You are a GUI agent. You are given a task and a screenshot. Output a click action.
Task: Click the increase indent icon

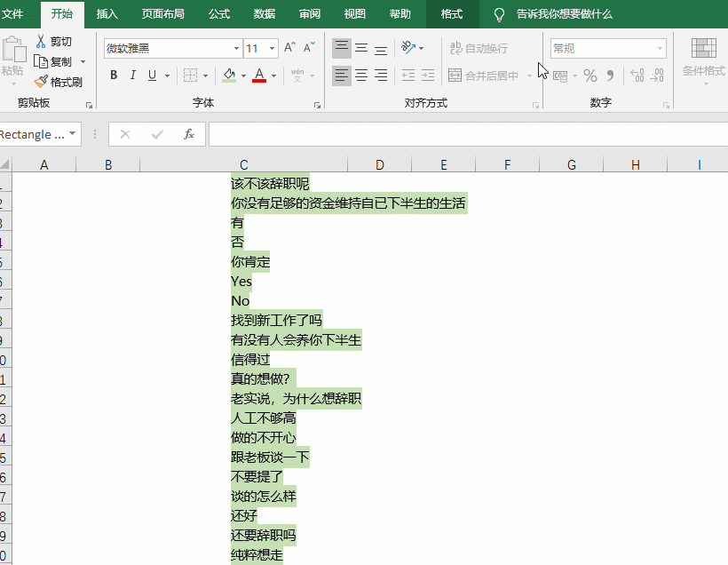[x=428, y=76]
